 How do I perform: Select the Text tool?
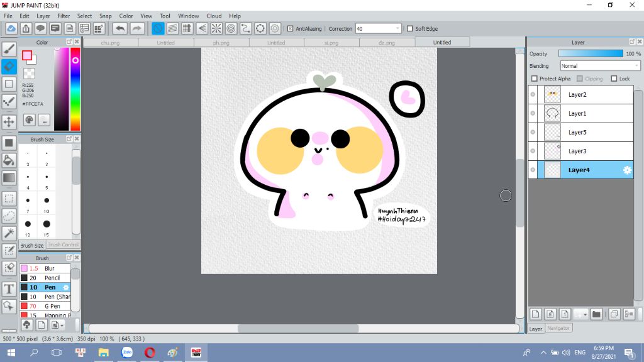click(9, 289)
